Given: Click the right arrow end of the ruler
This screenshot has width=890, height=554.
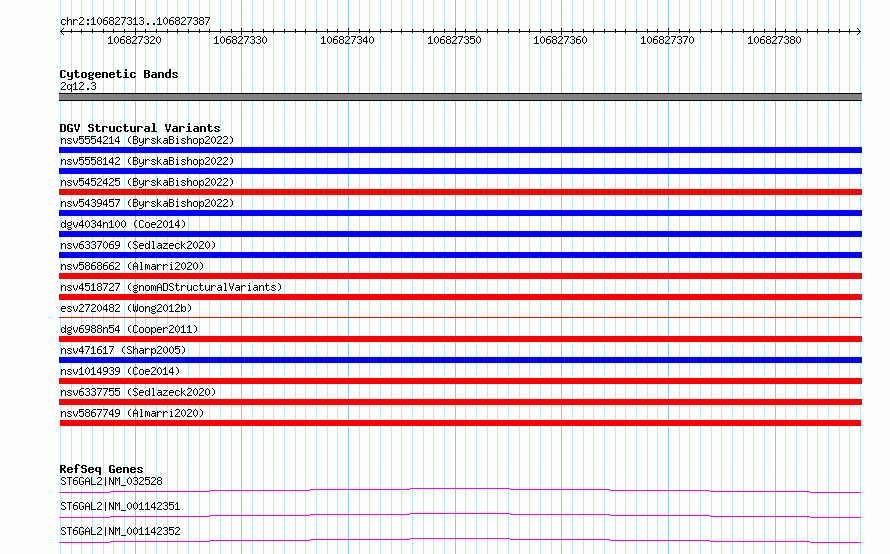Looking at the screenshot, I should [x=859, y=31].
